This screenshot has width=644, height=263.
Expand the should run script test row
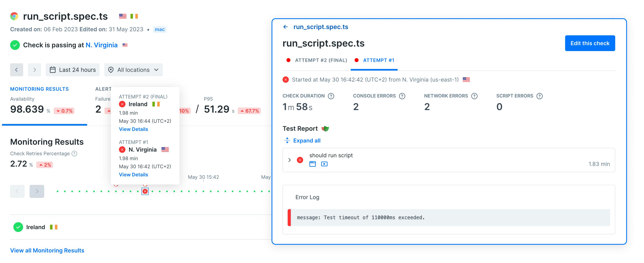click(x=290, y=160)
